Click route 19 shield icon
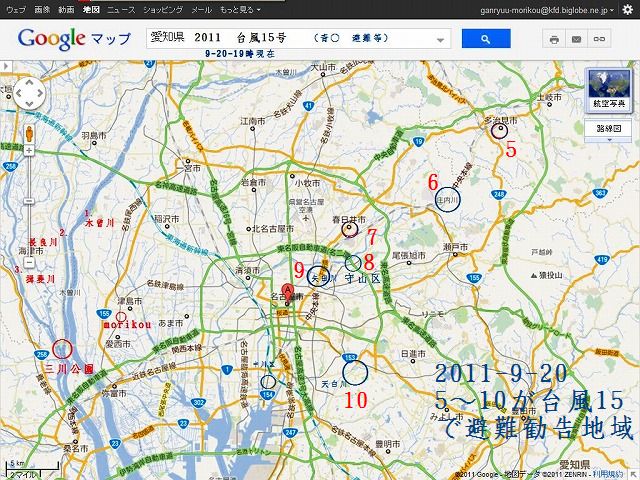This screenshot has width=640, height=480. tap(418, 142)
